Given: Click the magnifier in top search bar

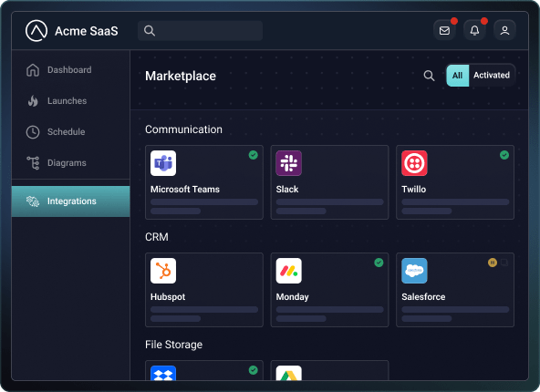Looking at the screenshot, I should tap(149, 31).
